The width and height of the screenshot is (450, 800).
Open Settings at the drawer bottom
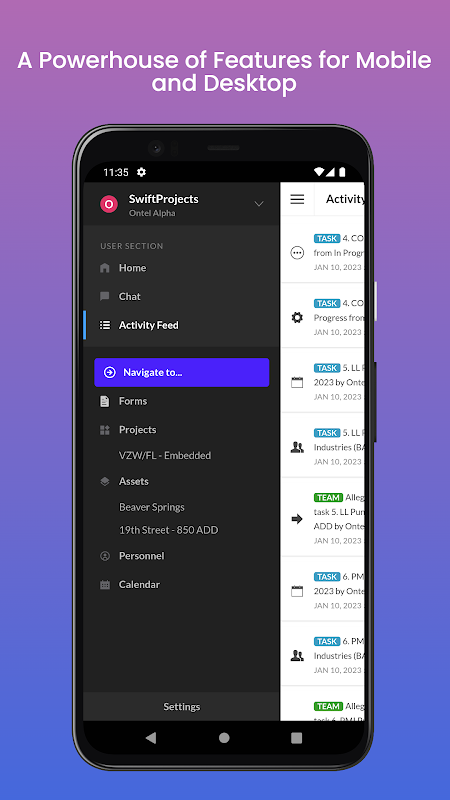182,707
